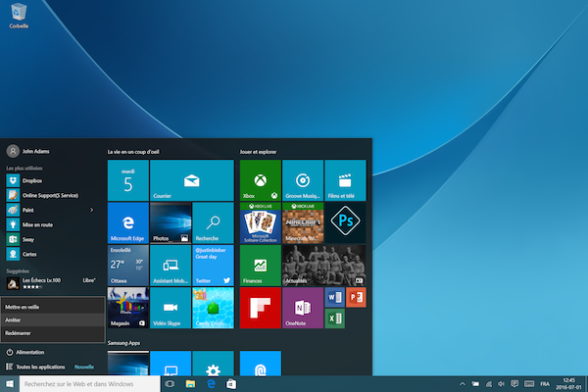The width and height of the screenshot is (588, 392).
Task: Launch the Vidéo Skype tile
Action: pyautogui.click(x=171, y=308)
